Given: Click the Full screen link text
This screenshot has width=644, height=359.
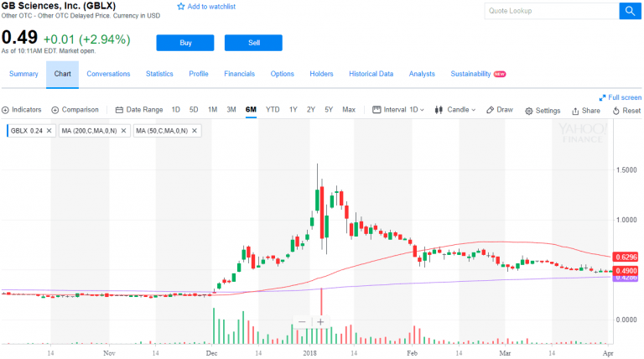Looking at the screenshot, I should [x=624, y=98].
